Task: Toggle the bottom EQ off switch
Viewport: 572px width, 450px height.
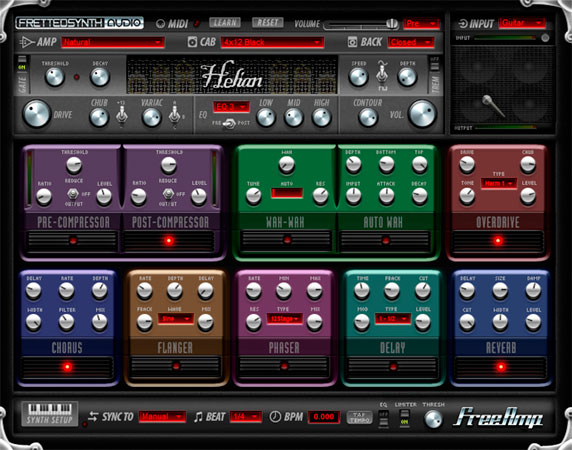Action: point(383,418)
